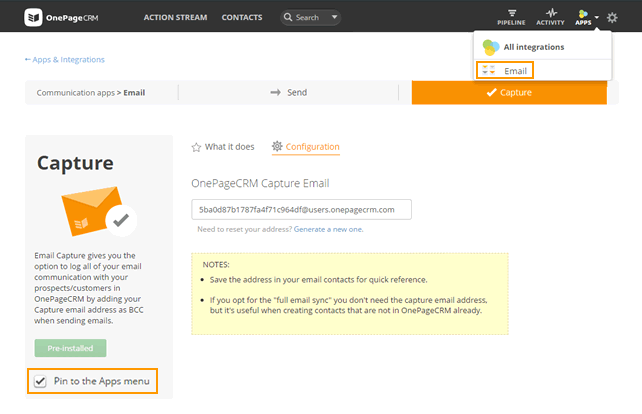Expand the search dropdown arrow

pyautogui.click(x=335, y=17)
